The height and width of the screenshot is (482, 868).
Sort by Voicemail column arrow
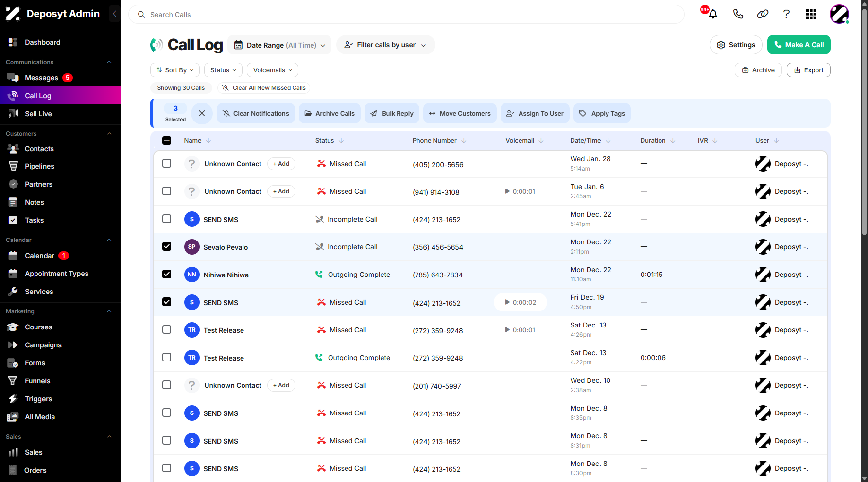click(541, 140)
